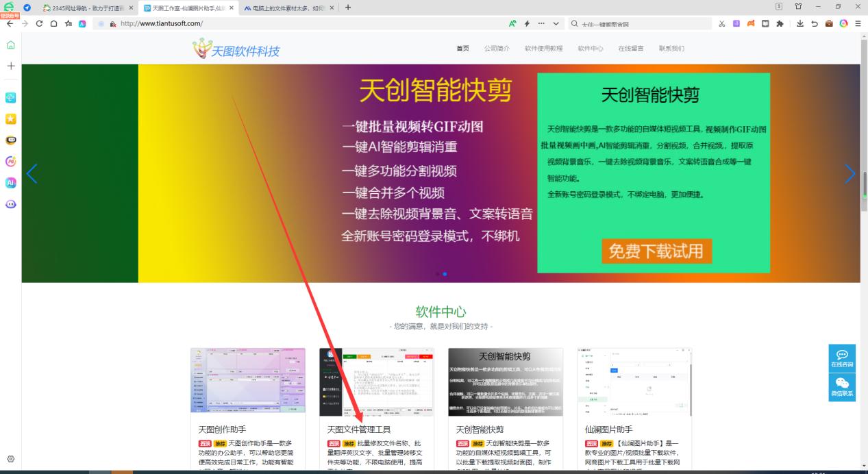Click the insecure site lock icon
The height and width of the screenshot is (474, 868).
tap(112, 23)
